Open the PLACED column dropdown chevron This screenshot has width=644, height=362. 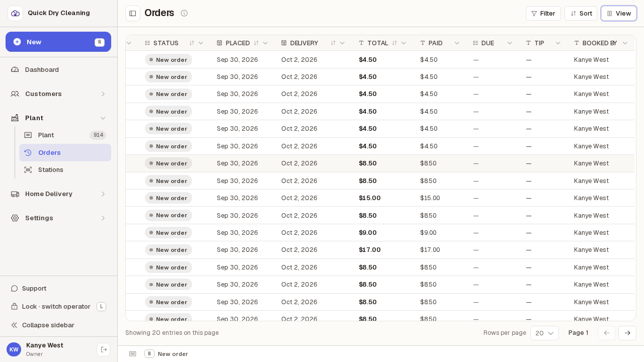coord(265,43)
